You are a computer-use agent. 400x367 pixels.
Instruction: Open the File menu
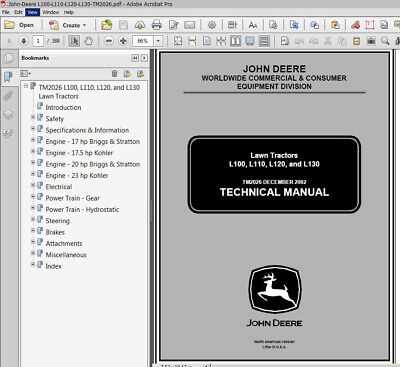click(6, 12)
